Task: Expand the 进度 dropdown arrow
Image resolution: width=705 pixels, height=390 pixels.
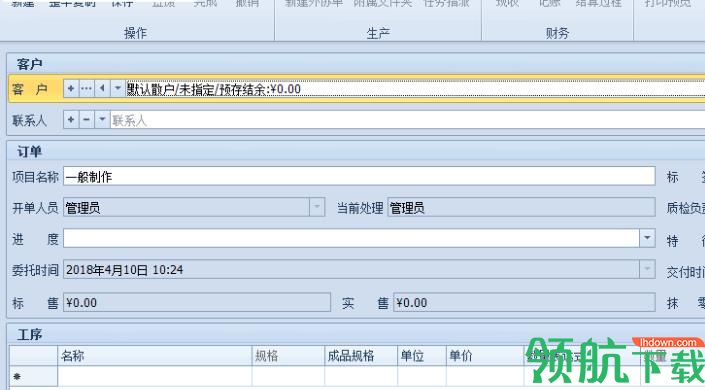Action: pos(647,238)
